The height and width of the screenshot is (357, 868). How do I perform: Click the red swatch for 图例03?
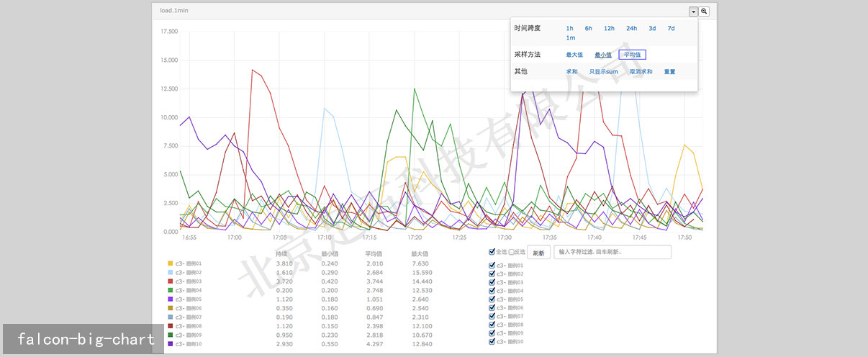[x=171, y=281]
